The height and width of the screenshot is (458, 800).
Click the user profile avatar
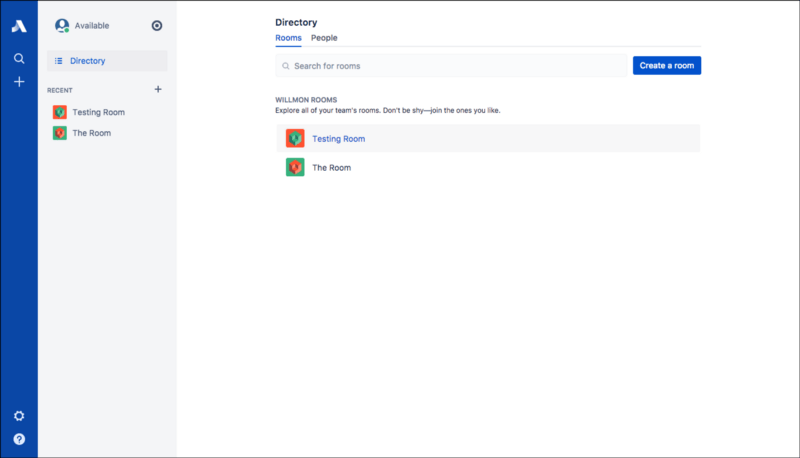[x=62, y=25]
